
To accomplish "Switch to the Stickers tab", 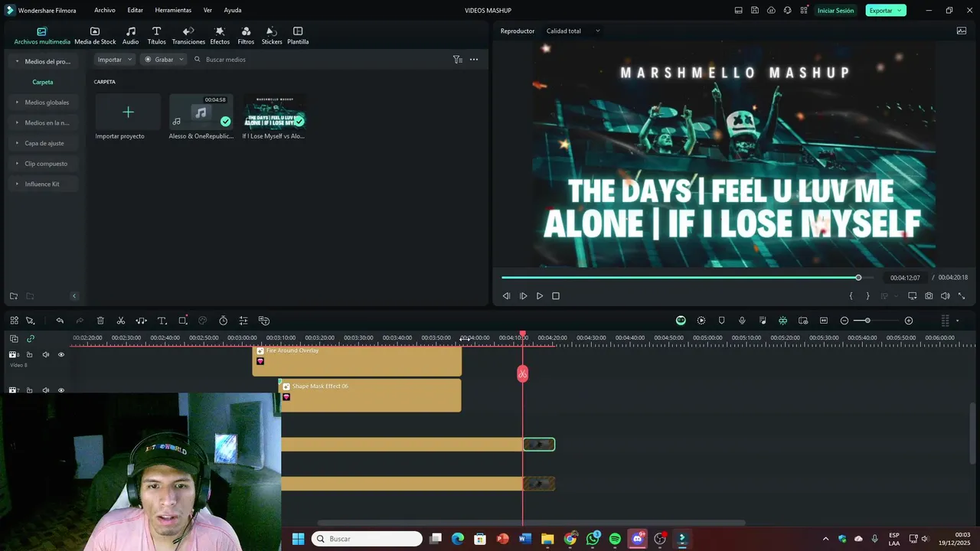I will tap(272, 36).
